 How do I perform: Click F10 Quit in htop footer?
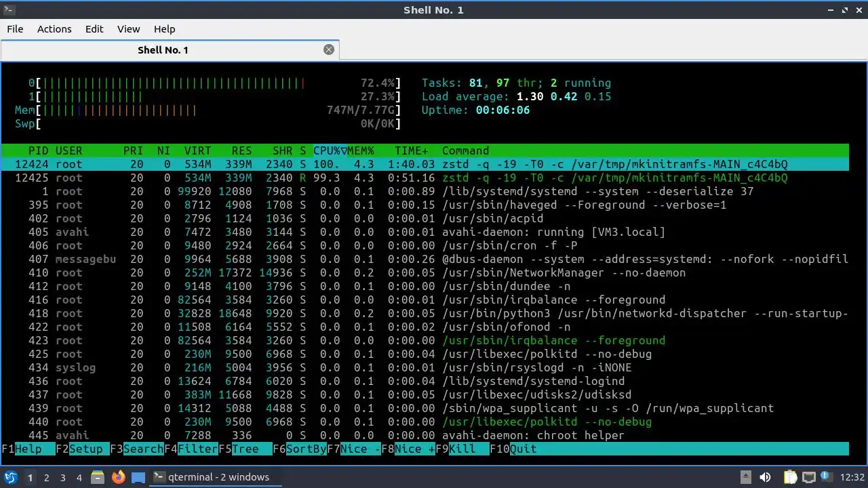point(513,449)
